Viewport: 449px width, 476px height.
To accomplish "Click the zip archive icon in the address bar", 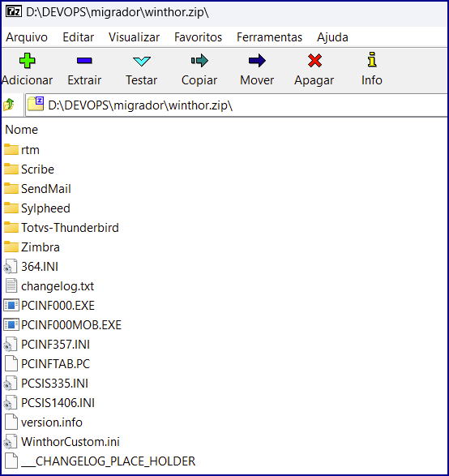I will [36, 104].
